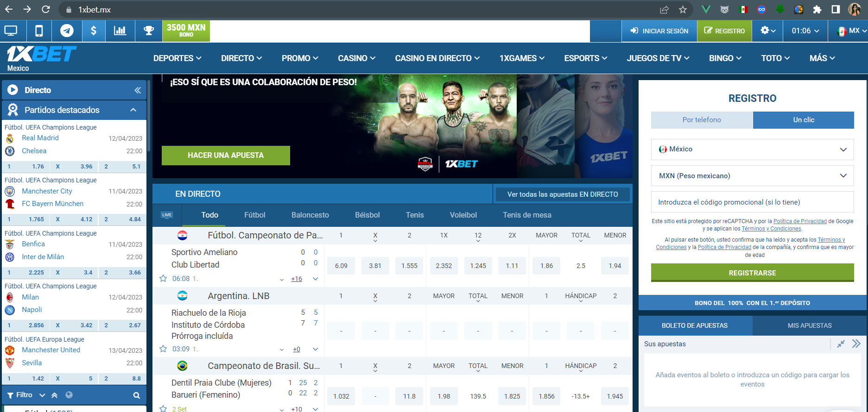Click the search magnifier in Filtro bar
Viewport: 868px width, 412px height.
pyautogui.click(x=137, y=395)
